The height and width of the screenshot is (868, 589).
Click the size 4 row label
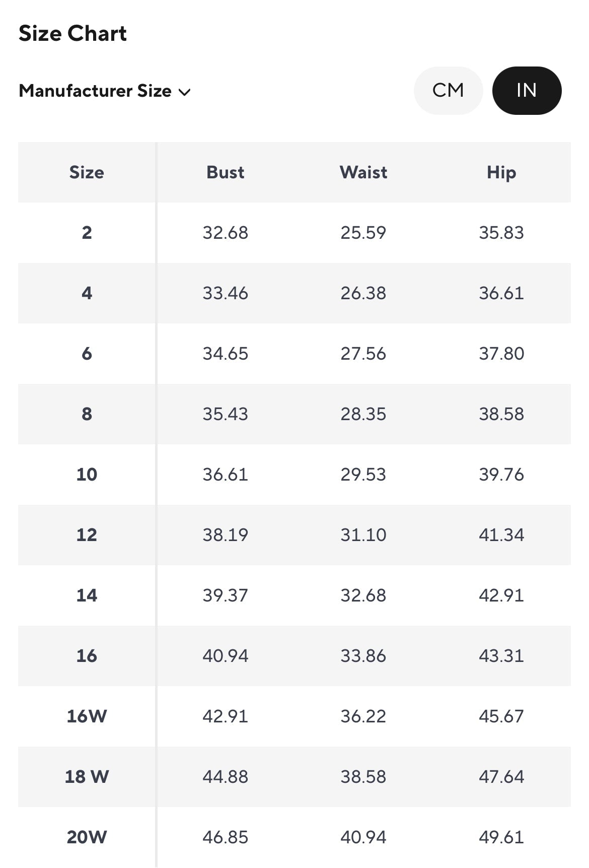[x=87, y=293]
